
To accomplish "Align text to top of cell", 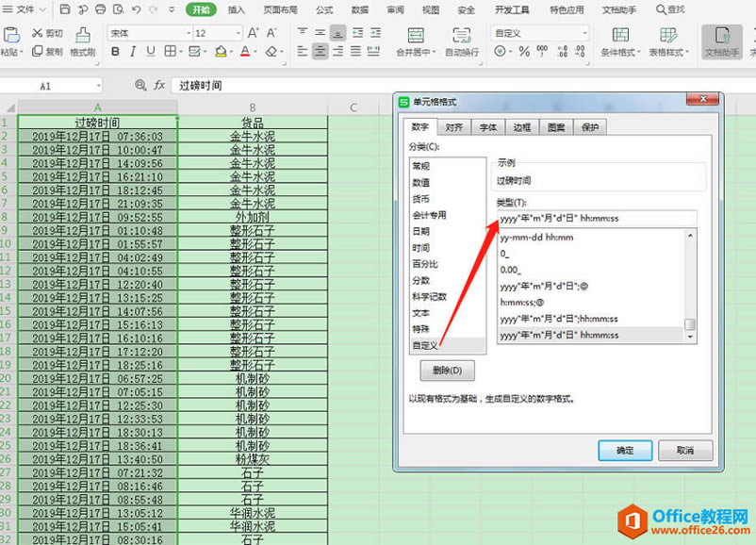I will point(303,33).
